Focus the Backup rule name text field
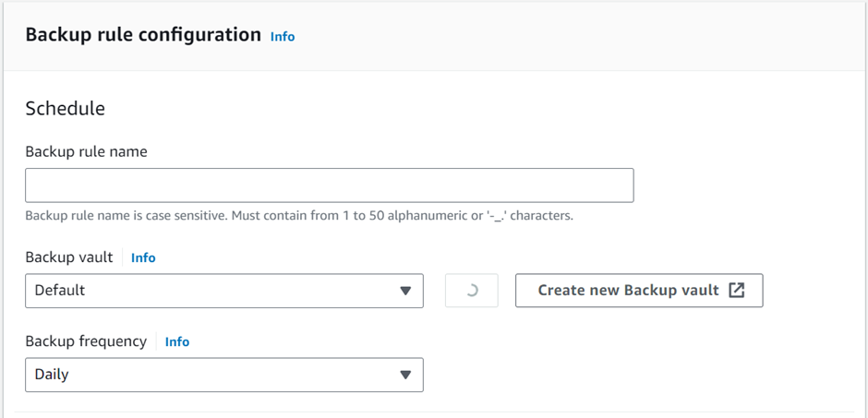 tap(329, 185)
